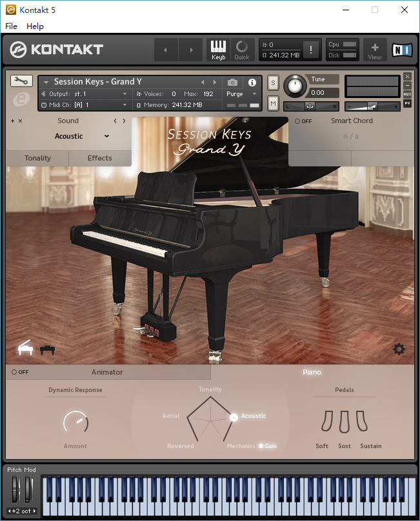The height and width of the screenshot is (521, 420).
Task: Expand instrument name dropdown triangle
Action: [46, 82]
